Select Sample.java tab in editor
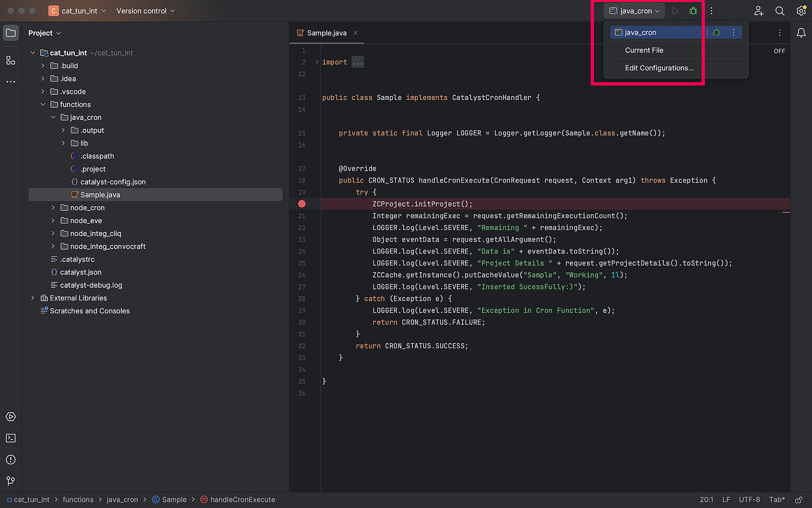This screenshot has width=812, height=508. point(325,32)
